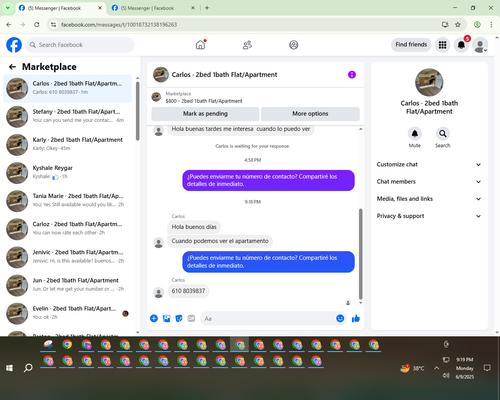500x400 pixels.
Task: Click the Find friends button
Action: [x=411, y=45]
